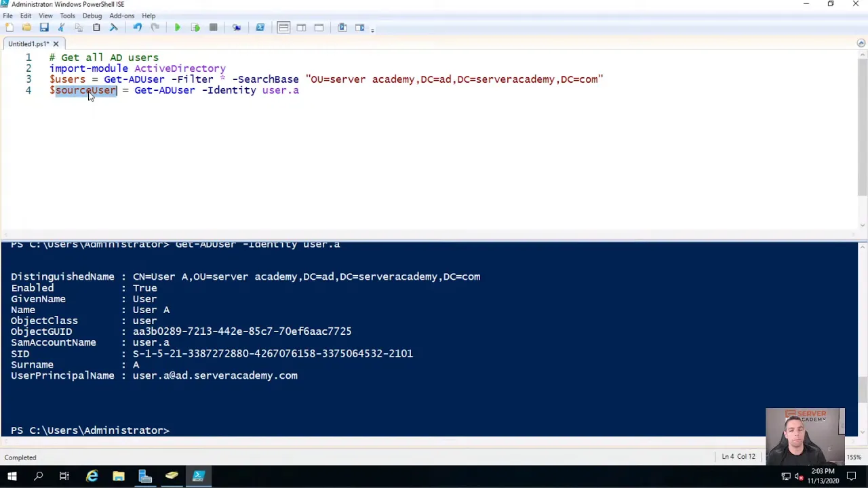868x488 pixels.
Task: Create a new script with New icon
Action: (9, 27)
